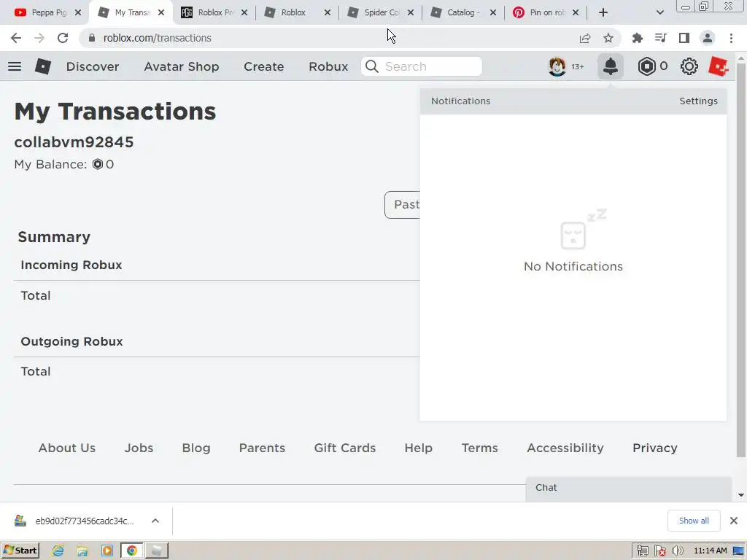Click the Jobs footer link
Viewport: 747px width, 560px height.
click(139, 448)
